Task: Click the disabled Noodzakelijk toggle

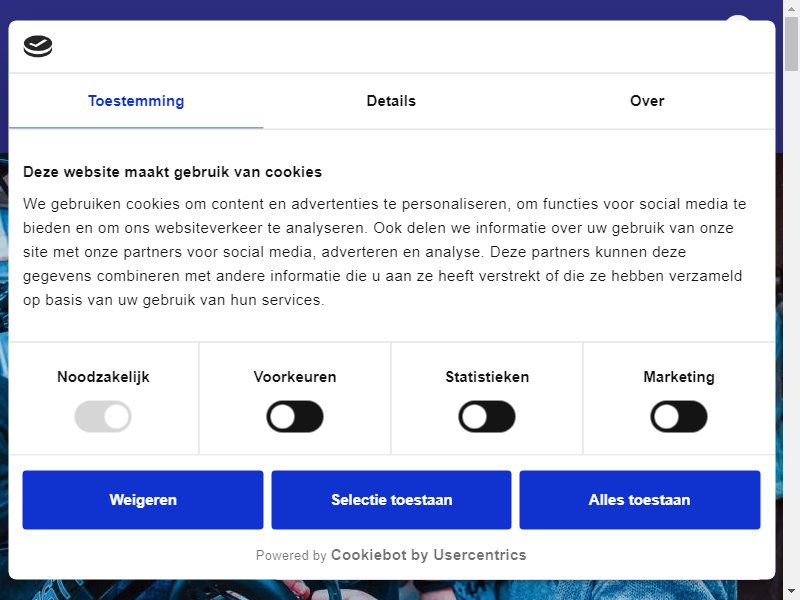Action: pos(103,416)
